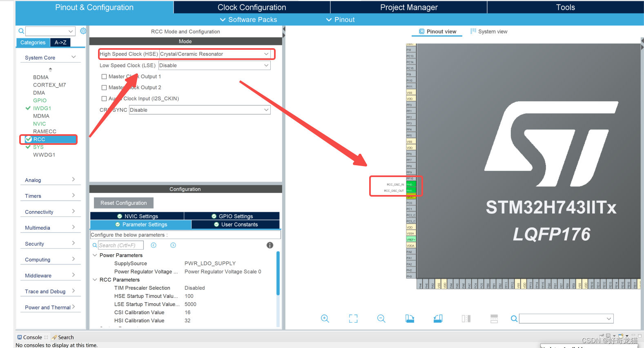Switch to Project Manager tab
Viewport: 644px width, 348px height.
pos(409,7)
